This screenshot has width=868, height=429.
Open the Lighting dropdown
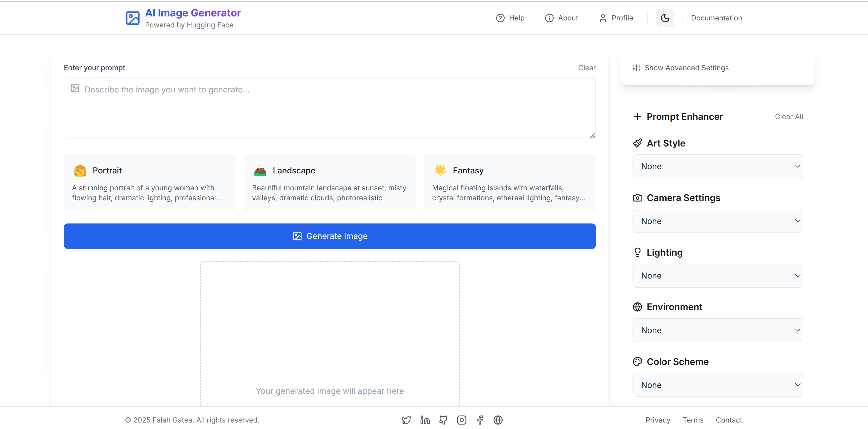point(717,276)
